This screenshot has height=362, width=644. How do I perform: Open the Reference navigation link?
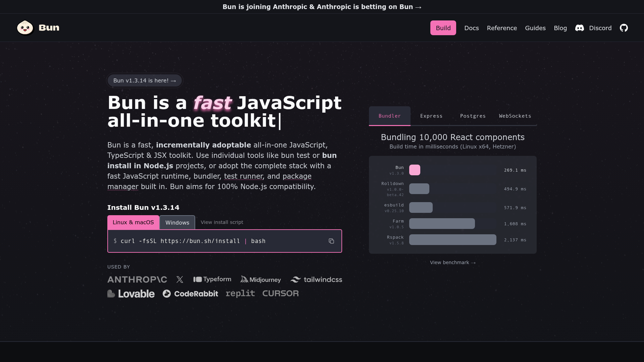(502, 28)
